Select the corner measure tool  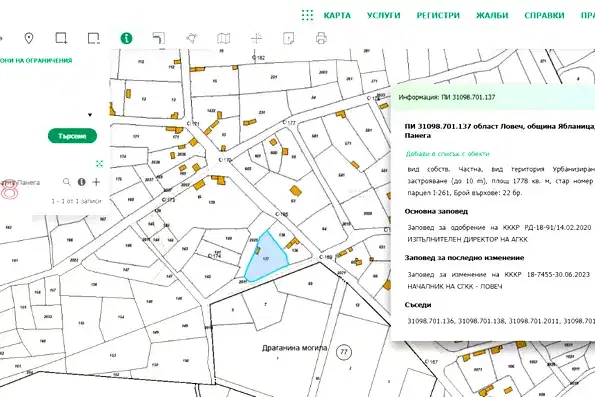159,38
